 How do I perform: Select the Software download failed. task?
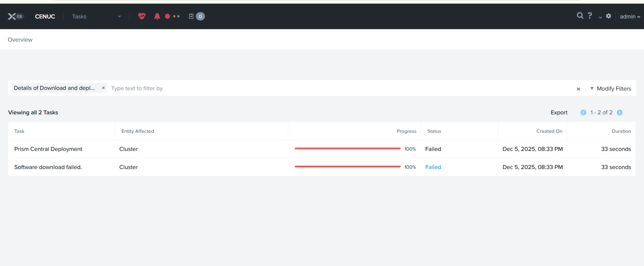[x=48, y=167]
